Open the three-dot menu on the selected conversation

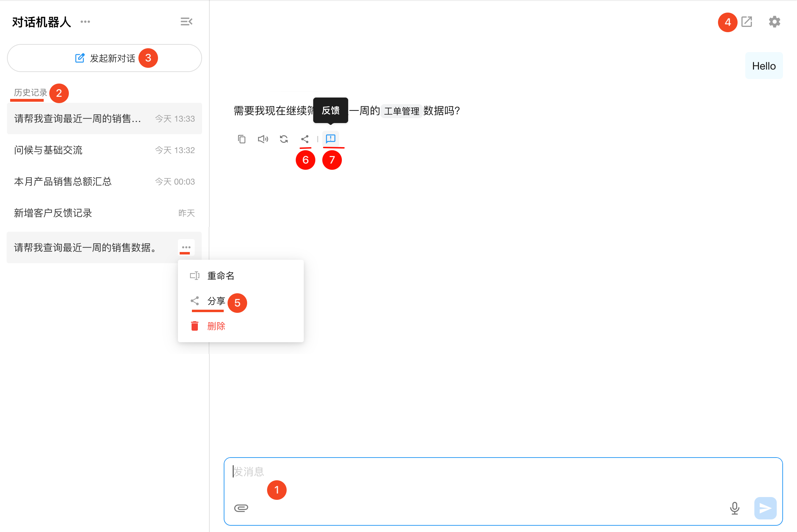186,247
